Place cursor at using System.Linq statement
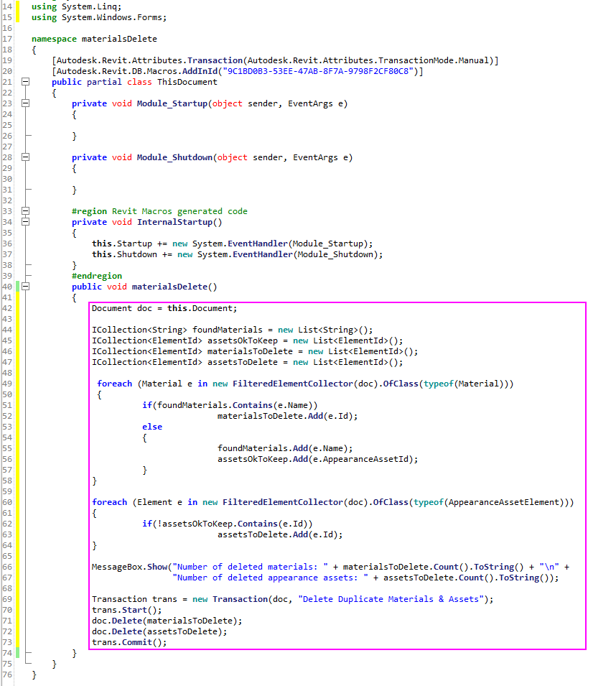The width and height of the screenshot is (616, 686). point(77,6)
